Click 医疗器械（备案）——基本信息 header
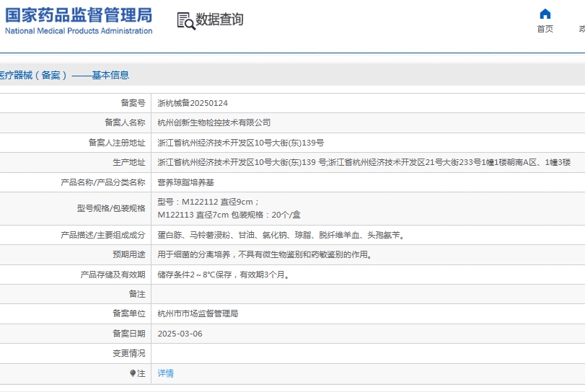The width and height of the screenshot is (585, 392). pyautogui.click(x=64, y=75)
